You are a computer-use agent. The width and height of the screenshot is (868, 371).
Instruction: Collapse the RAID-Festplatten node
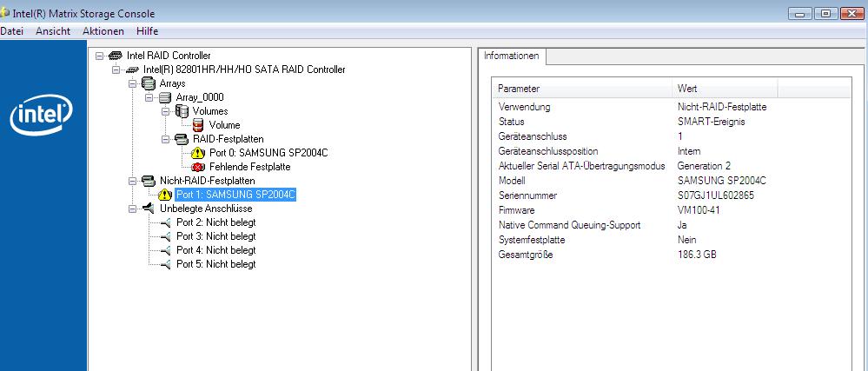[165, 139]
